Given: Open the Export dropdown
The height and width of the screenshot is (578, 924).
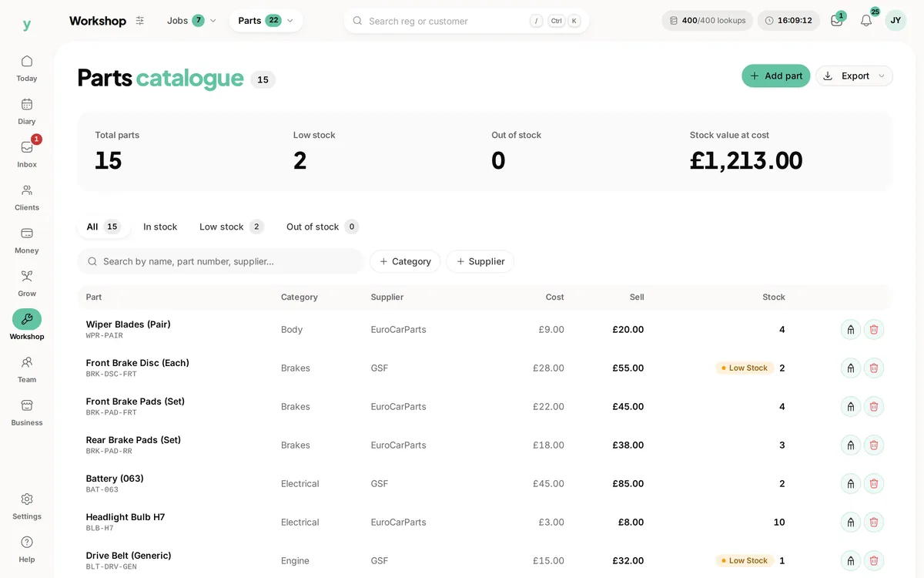Looking at the screenshot, I should (x=854, y=76).
